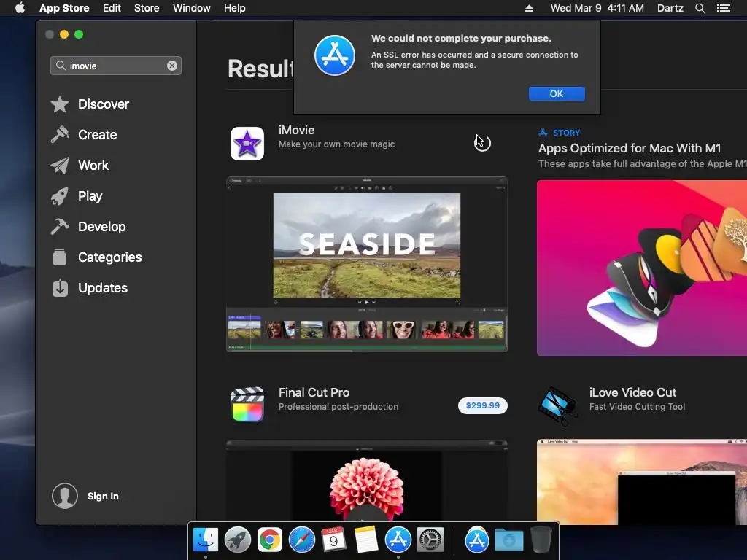
Task: Open Applications folder stack in Dock
Action: tap(477, 540)
